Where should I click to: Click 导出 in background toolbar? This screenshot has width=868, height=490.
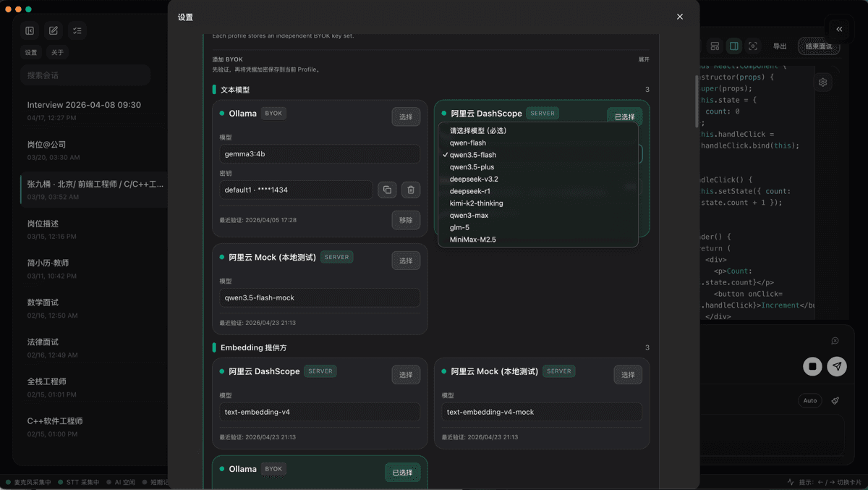pyautogui.click(x=780, y=46)
